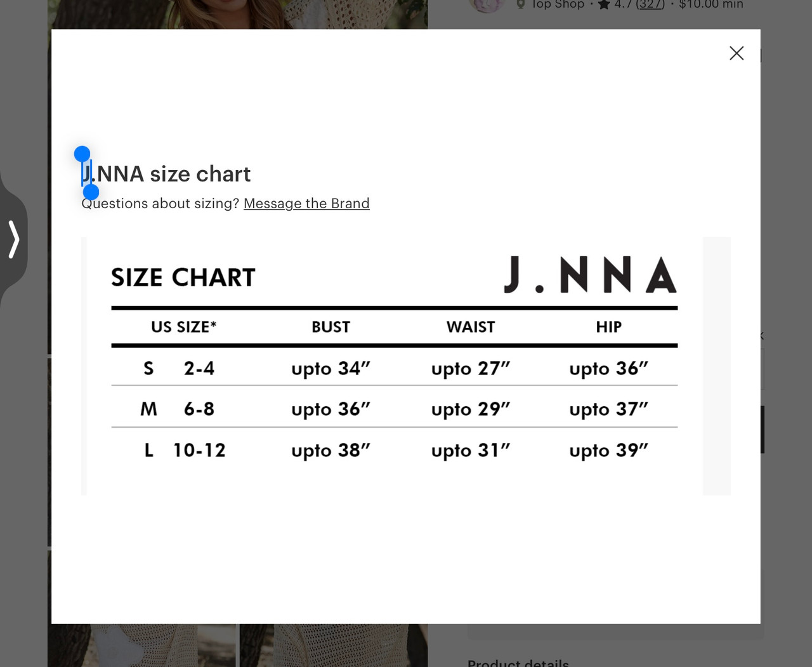Click the black button behind dialog edge

(763, 430)
